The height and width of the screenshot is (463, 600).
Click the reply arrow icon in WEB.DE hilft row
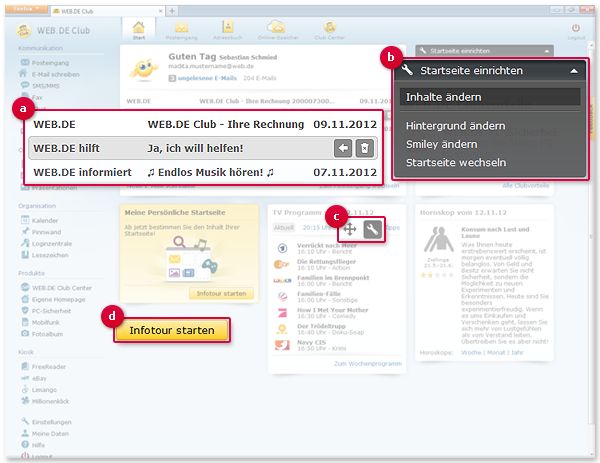point(343,148)
